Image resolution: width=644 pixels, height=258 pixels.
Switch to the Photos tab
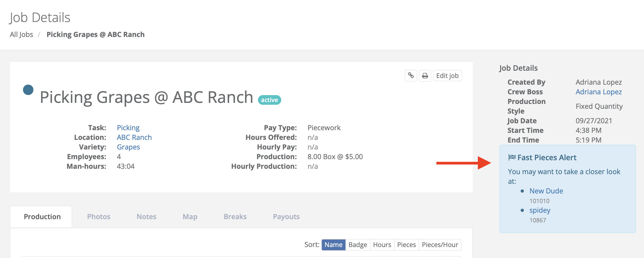click(99, 216)
